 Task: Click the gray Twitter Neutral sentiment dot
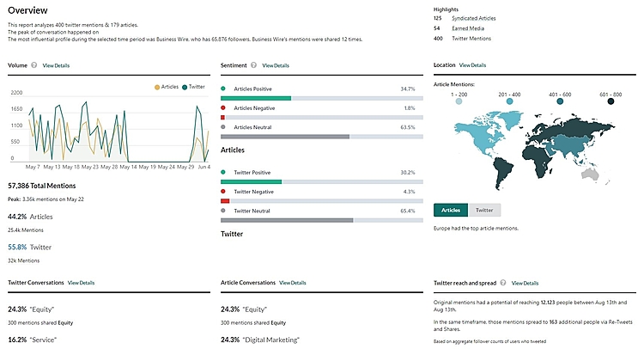click(223, 211)
